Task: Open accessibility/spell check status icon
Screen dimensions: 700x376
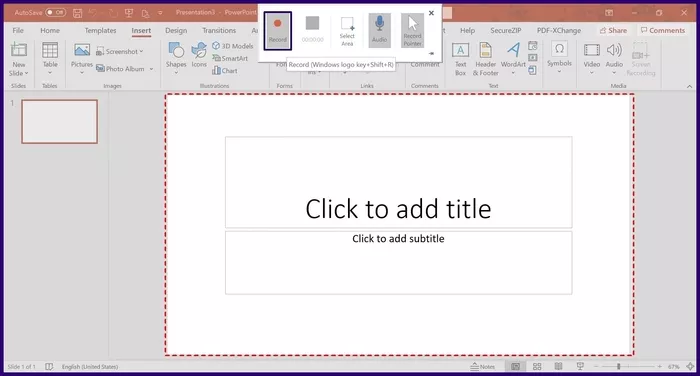Action: click(x=49, y=367)
